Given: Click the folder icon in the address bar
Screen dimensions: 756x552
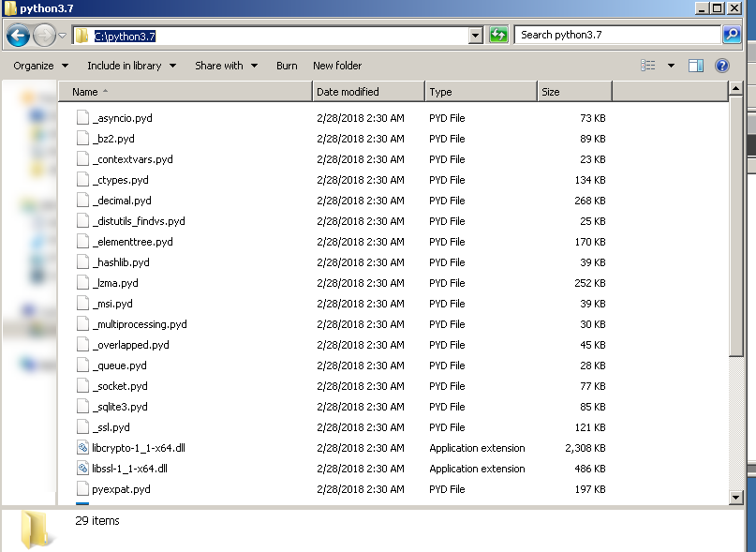Looking at the screenshot, I should point(82,36).
